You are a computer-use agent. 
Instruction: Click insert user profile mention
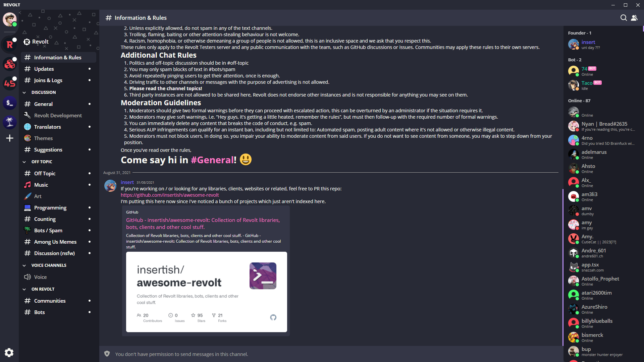point(127,182)
